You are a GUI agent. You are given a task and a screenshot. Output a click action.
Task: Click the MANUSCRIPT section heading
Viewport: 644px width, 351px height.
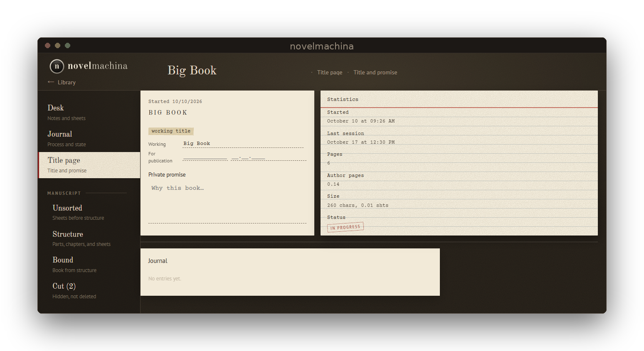click(64, 193)
